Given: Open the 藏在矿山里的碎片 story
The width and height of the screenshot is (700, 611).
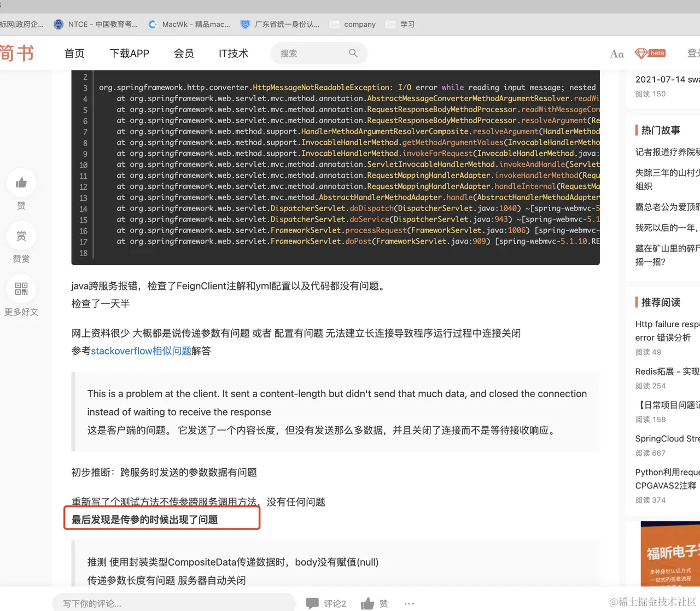Looking at the screenshot, I should 667,255.
